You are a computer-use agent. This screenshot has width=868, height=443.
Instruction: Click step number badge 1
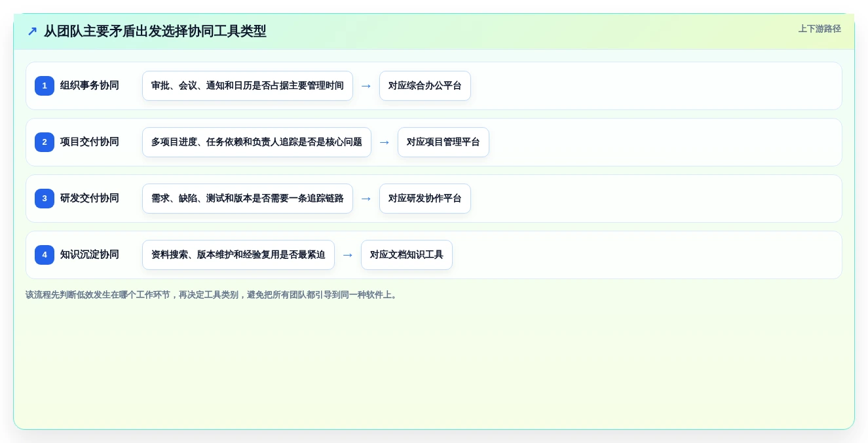pyautogui.click(x=45, y=86)
